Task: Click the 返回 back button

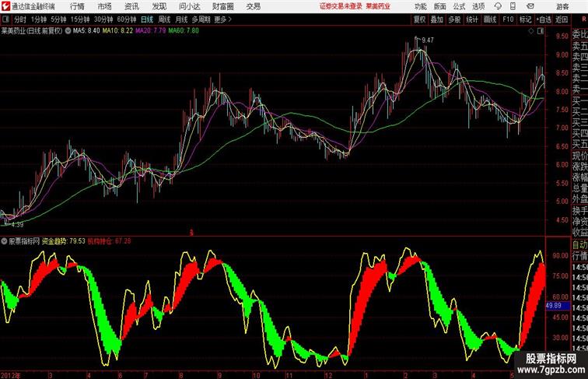Action: coord(562,19)
